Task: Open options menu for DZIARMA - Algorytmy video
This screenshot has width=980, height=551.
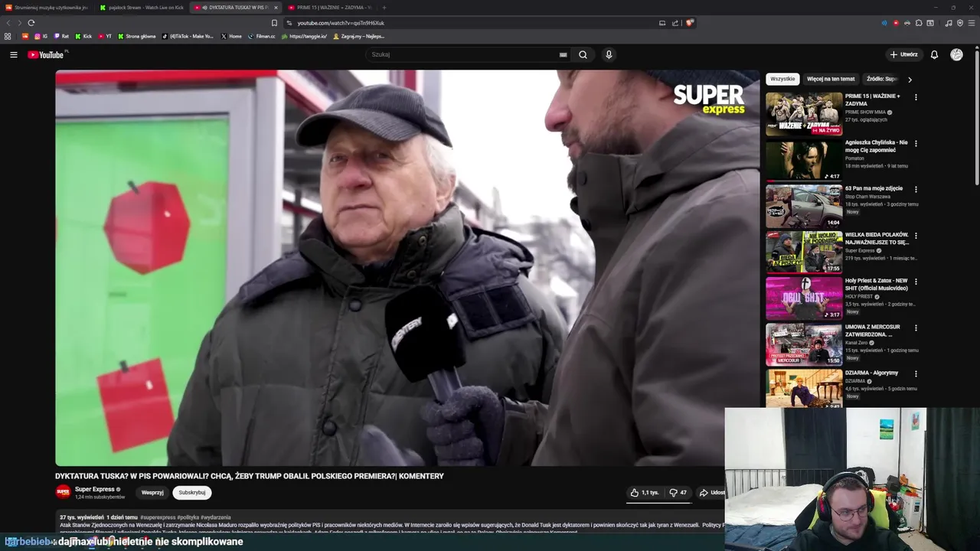Action: pos(916,373)
